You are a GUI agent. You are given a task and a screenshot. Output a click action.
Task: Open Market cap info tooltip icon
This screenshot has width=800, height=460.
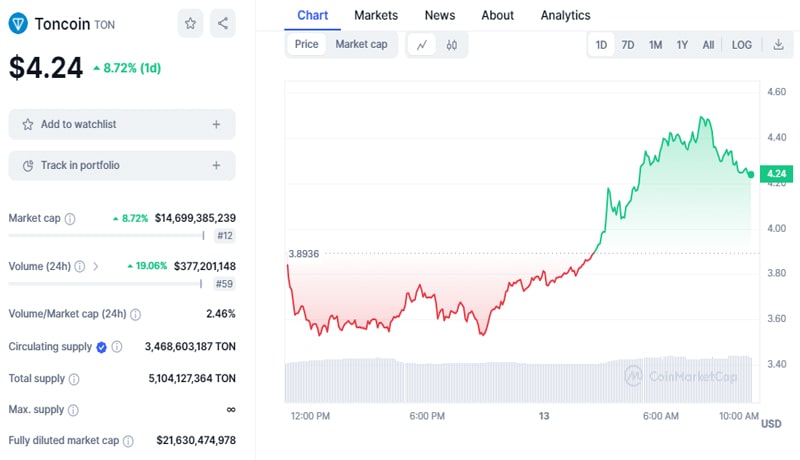coord(70,219)
